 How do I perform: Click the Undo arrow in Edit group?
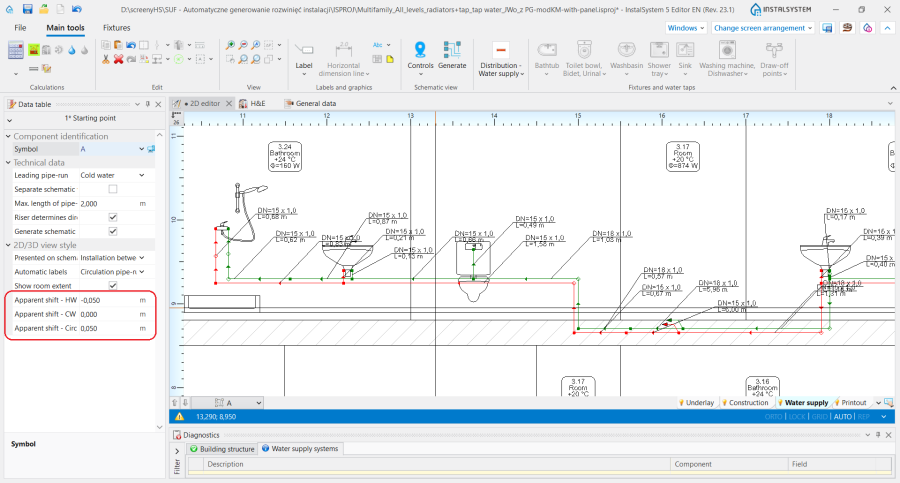click(131, 45)
